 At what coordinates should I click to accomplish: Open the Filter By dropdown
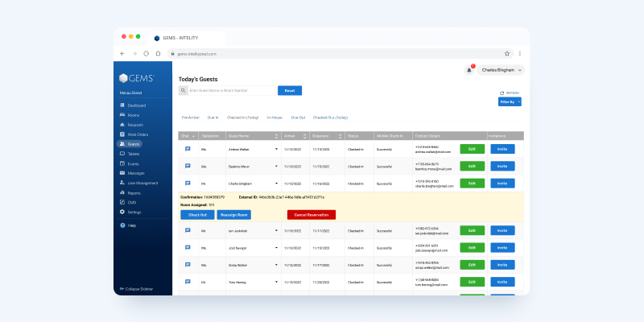coord(510,102)
